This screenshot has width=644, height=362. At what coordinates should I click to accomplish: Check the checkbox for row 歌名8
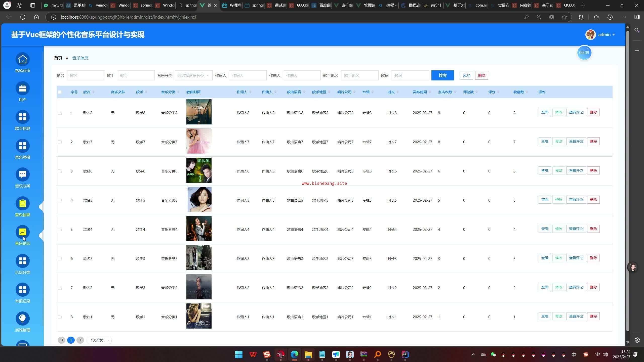(x=60, y=113)
